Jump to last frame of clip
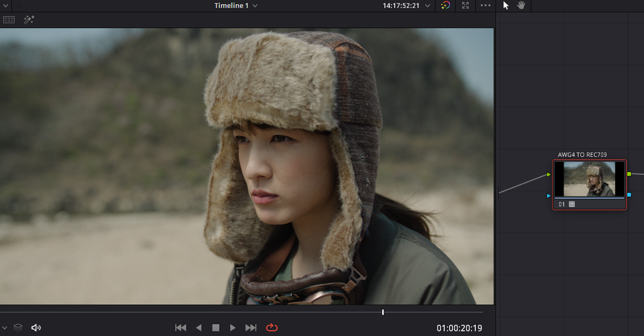Screen dimensions: 644x336 tap(251, 327)
